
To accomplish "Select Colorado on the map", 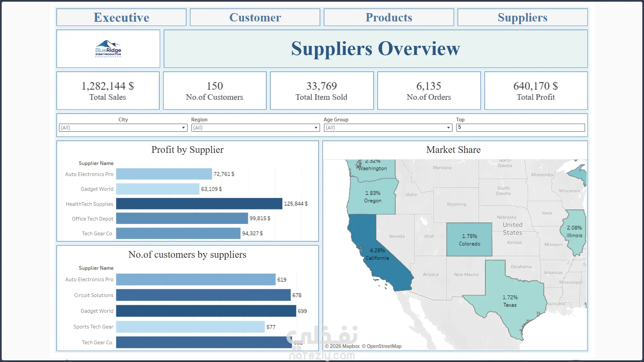I will point(469,240).
